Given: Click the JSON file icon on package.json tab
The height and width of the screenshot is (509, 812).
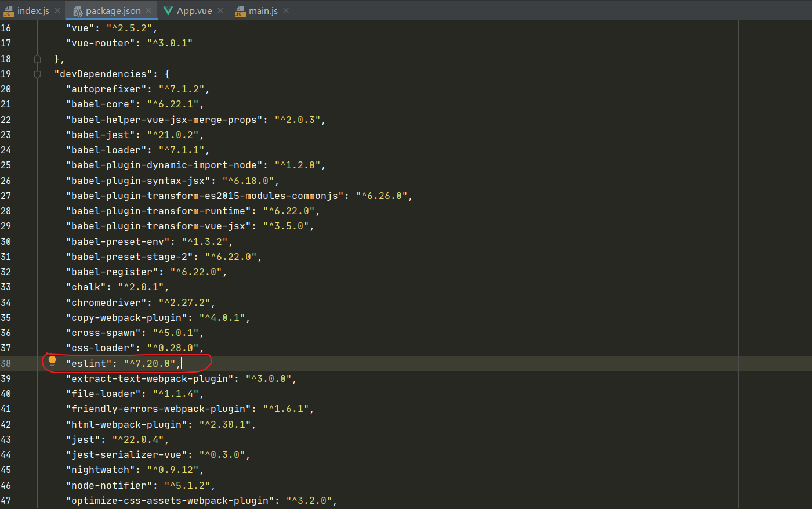Looking at the screenshot, I should 78,11.
